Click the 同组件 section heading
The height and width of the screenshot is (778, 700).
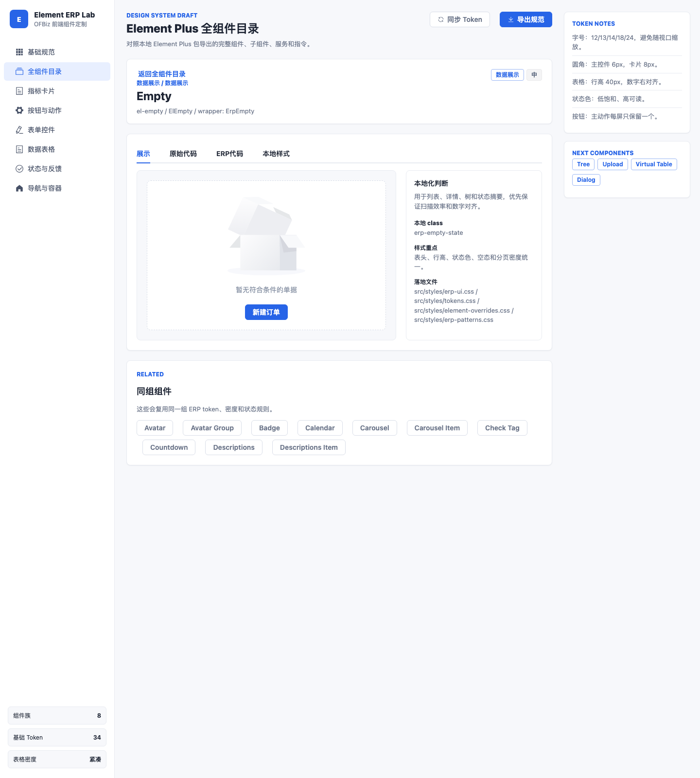click(154, 391)
